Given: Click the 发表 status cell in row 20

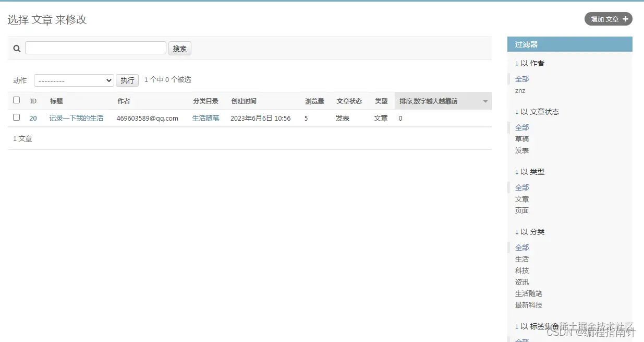Looking at the screenshot, I should coord(343,119).
